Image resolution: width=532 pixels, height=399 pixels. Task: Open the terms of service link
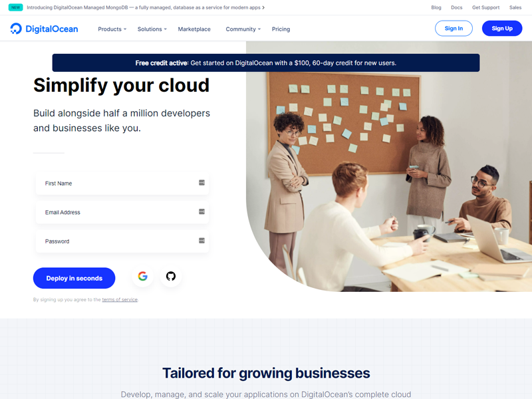(120, 300)
